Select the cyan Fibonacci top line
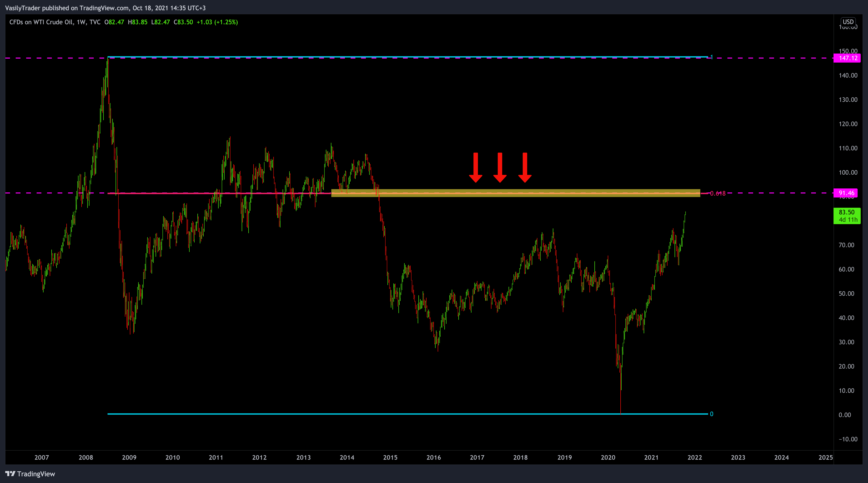This screenshot has width=868, height=483. pos(408,57)
